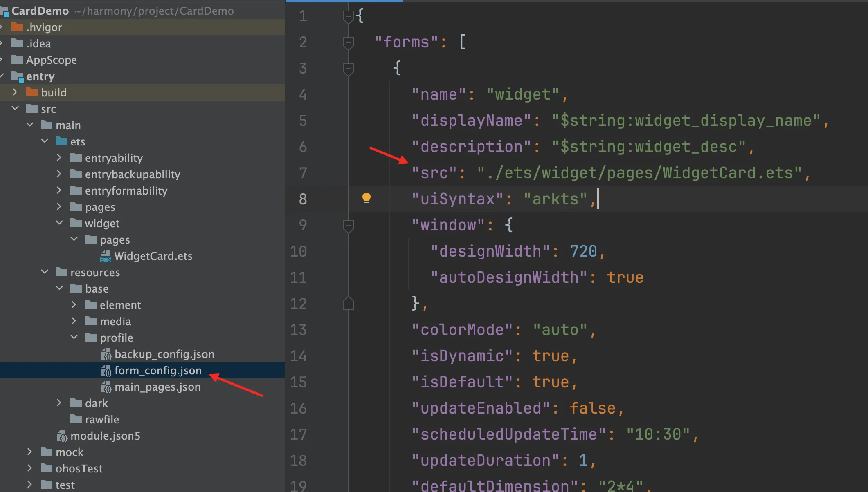
Task: Click the form_config.json file icon
Action: click(106, 371)
